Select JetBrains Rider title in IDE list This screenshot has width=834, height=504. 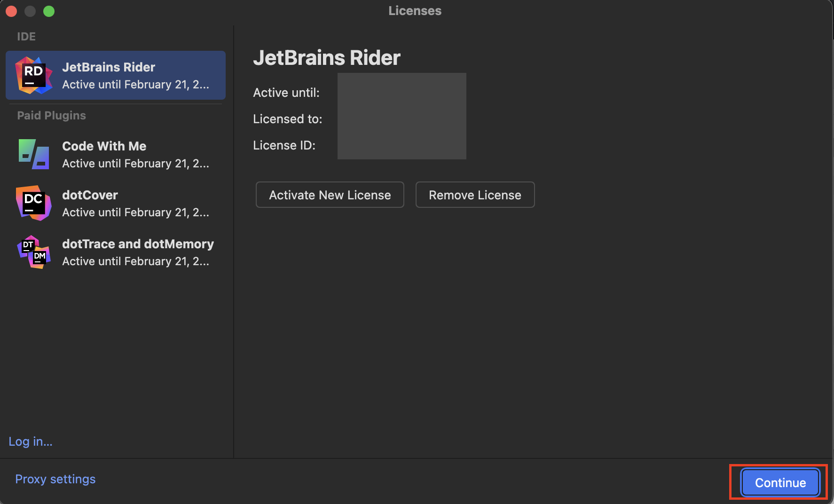[109, 67]
